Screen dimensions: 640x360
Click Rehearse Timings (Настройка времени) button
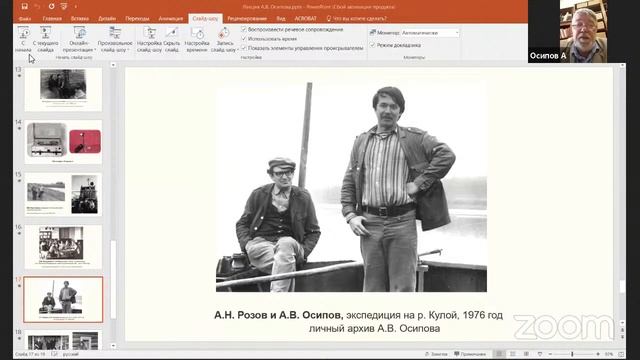tap(197, 40)
